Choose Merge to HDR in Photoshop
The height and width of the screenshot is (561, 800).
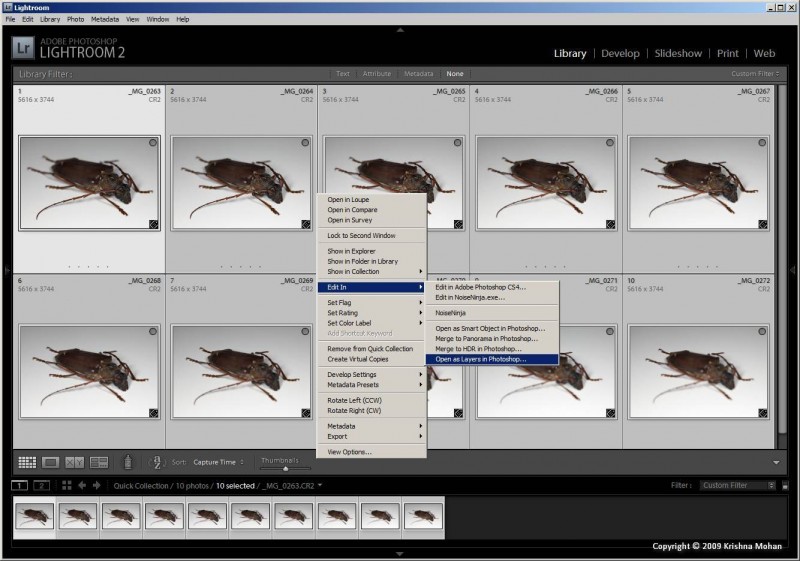coord(492,349)
